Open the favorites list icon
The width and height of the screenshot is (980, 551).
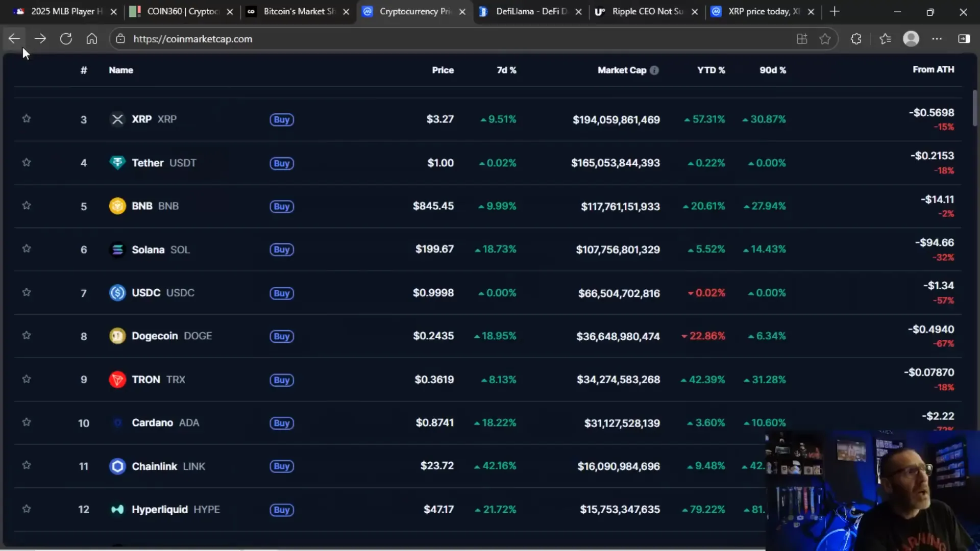pos(885,39)
